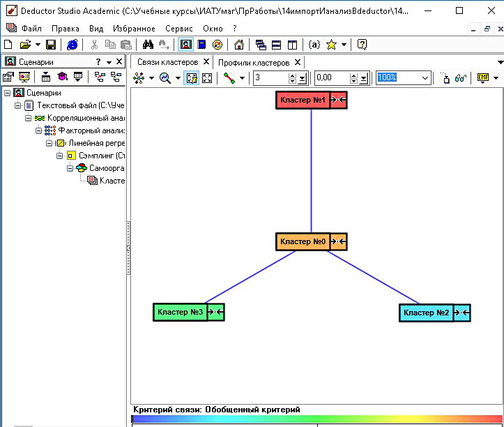The height and width of the screenshot is (427, 504).
Task: Click the orange circular connections icon
Action: click(x=217, y=45)
